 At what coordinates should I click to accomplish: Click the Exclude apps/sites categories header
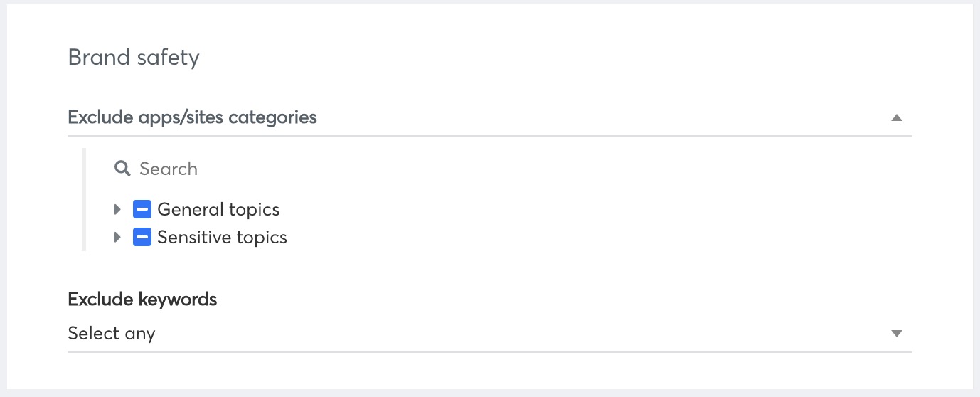[x=489, y=117]
